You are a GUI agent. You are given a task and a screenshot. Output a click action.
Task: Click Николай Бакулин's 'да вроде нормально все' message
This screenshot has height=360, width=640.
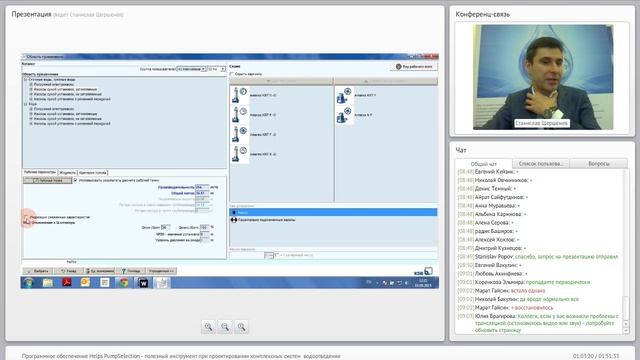point(518,299)
